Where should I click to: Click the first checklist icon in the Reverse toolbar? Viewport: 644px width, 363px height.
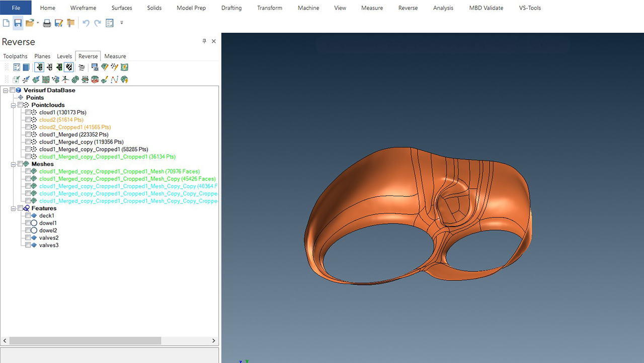point(17,67)
